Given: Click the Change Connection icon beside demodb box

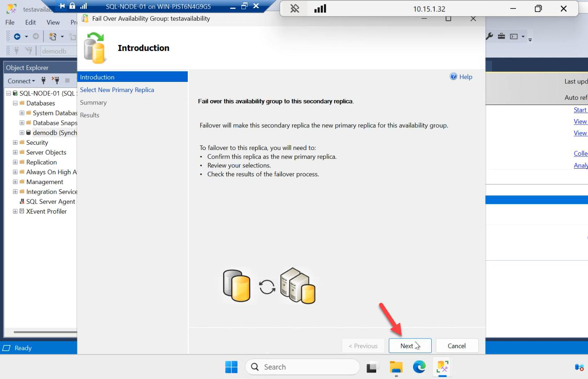Looking at the screenshot, I should [28, 51].
